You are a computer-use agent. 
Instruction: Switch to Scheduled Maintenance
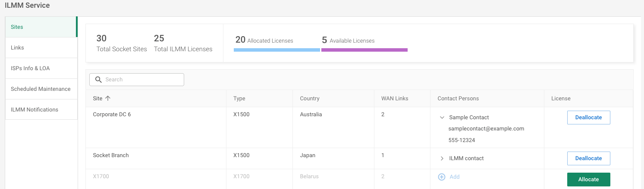pyautogui.click(x=41, y=89)
